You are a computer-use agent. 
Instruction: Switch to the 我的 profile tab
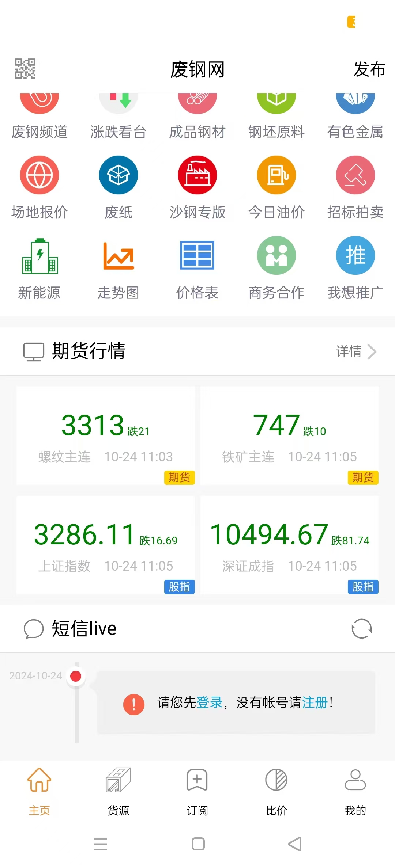point(355,792)
